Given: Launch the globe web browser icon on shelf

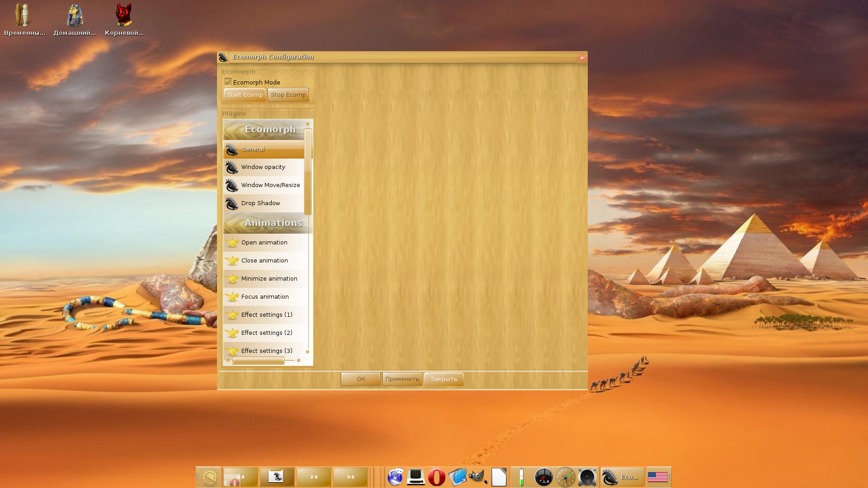Looking at the screenshot, I should [x=395, y=477].
